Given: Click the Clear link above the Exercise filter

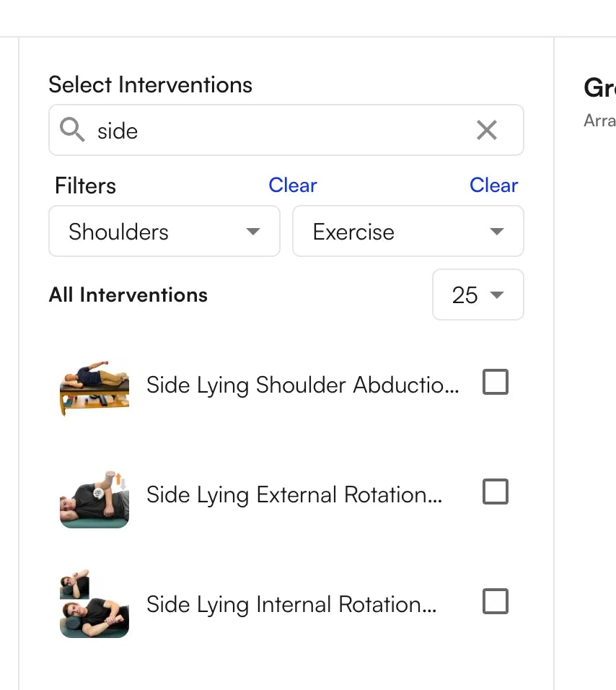Looking at the screenshot, I should pos(493,185).
